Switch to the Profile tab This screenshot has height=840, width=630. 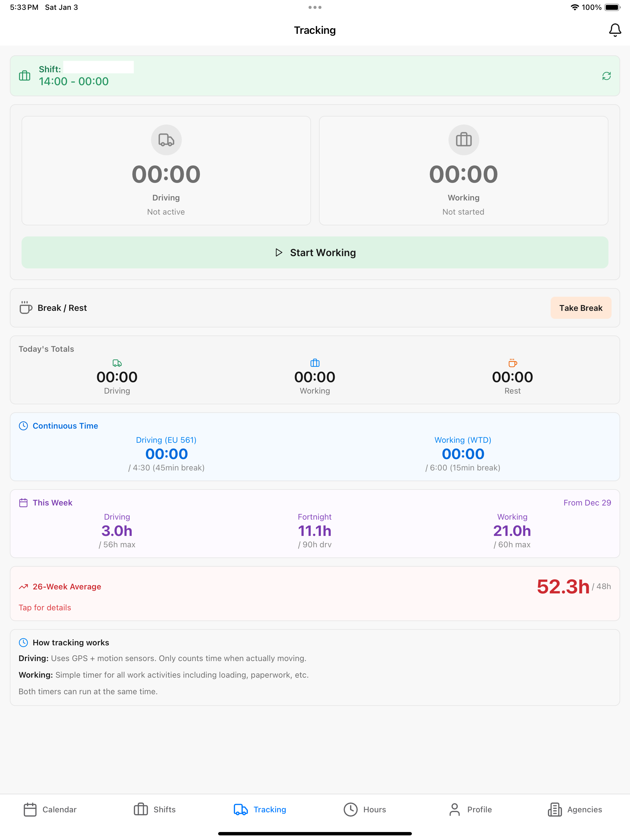coord(470,810)
